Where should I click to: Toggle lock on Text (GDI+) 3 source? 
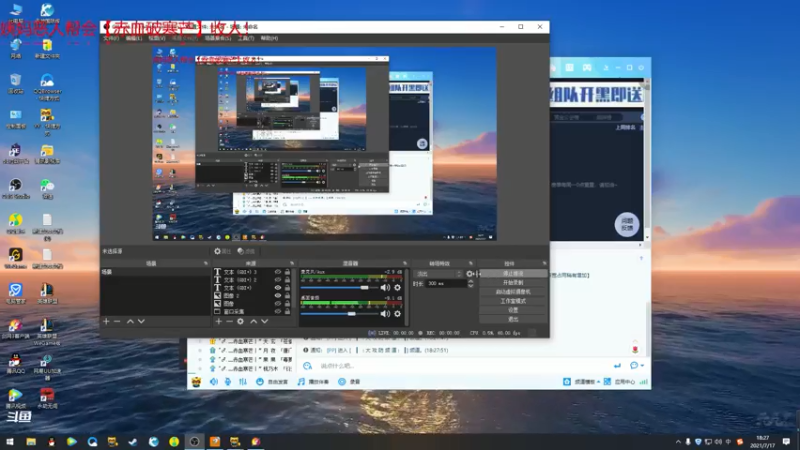(x=287, y=272)
